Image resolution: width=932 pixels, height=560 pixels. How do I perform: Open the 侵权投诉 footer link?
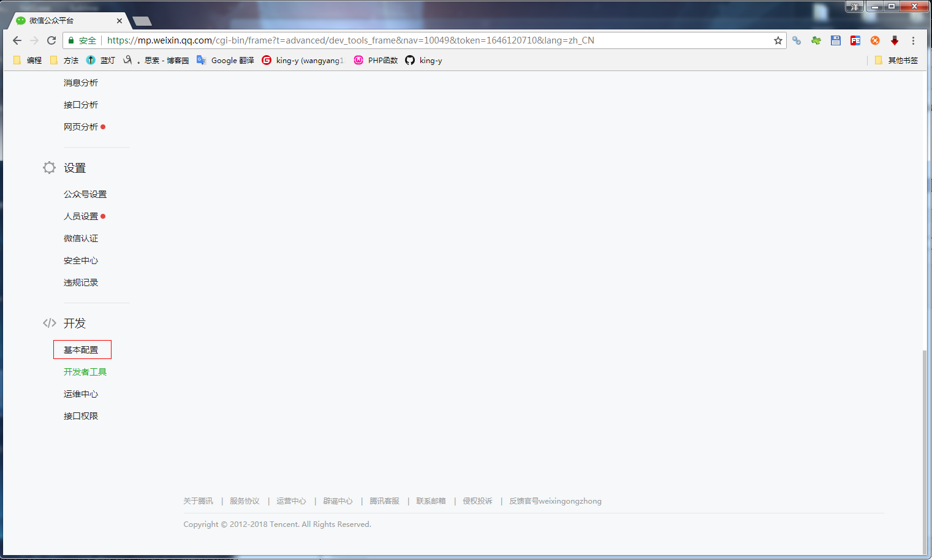point(477,501)
